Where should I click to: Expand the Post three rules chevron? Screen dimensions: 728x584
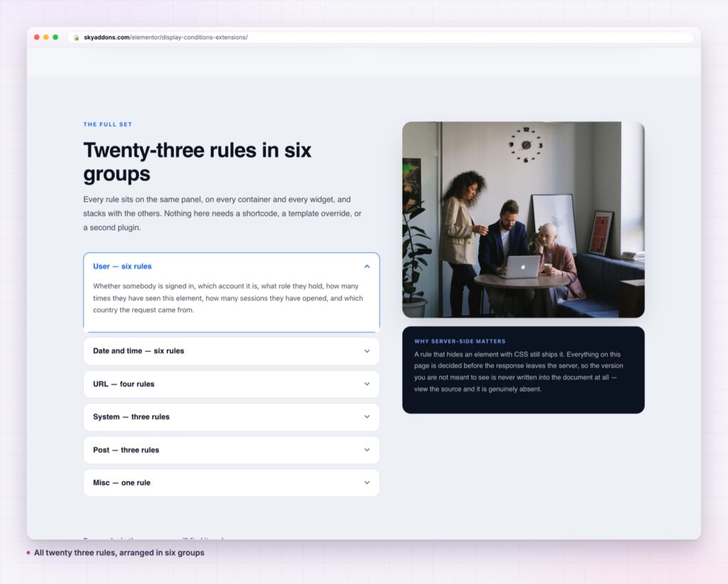point(367,450)
